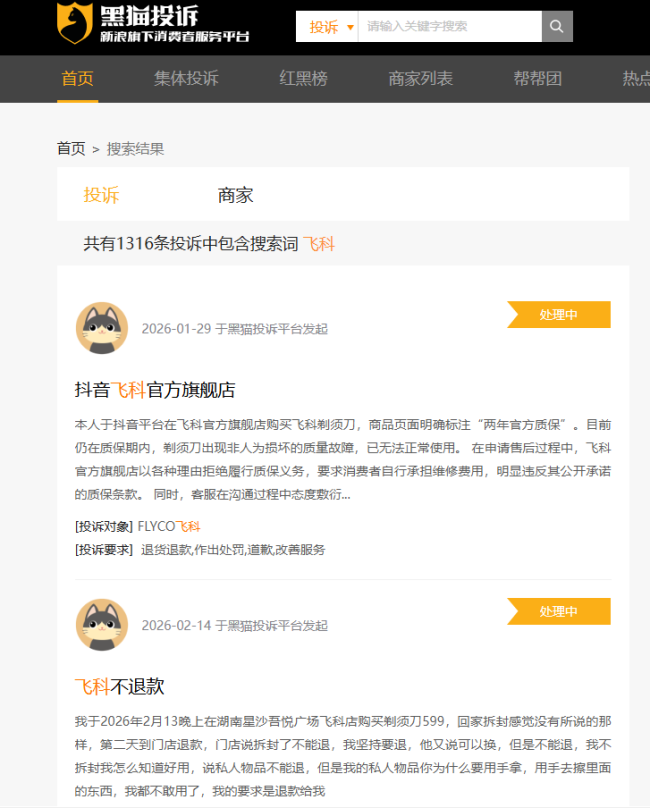Click the cat avatar of the first complaint
This screenshot has height=808, width=650.
102,328
